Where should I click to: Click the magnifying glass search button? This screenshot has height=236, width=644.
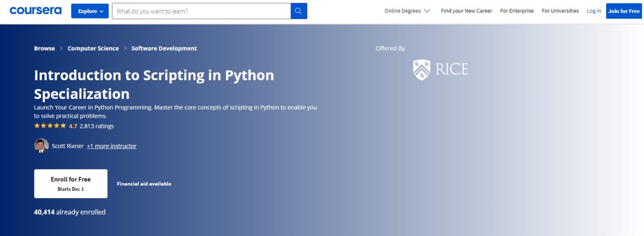[x=299, y=11]
